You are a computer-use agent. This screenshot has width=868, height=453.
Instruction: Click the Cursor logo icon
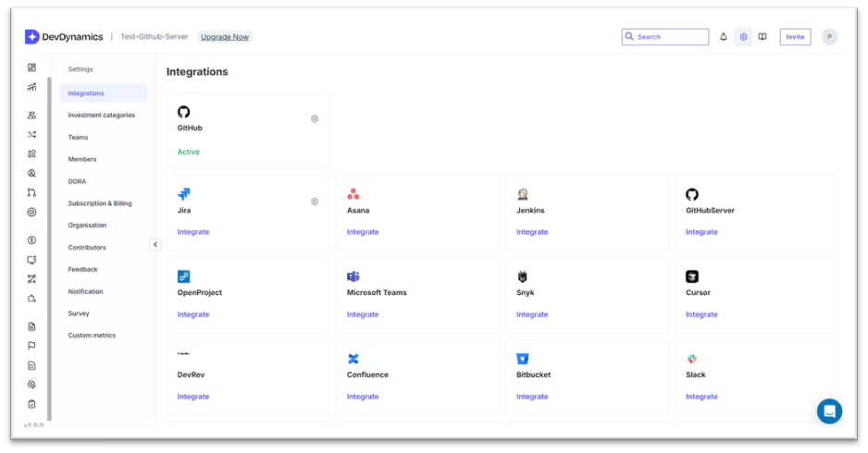tap(692, 276)
